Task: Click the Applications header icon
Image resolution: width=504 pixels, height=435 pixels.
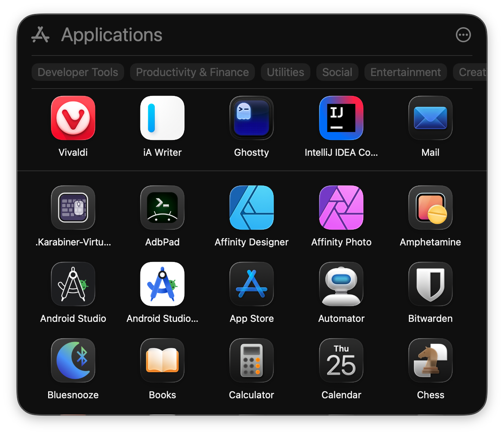Action: (x=40, y=35)
